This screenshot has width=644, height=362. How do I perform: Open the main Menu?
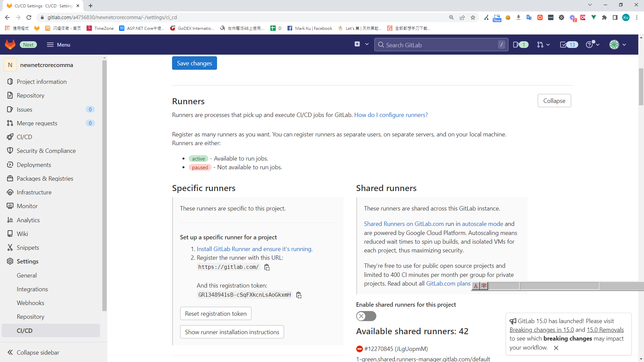tap(58, 45)
